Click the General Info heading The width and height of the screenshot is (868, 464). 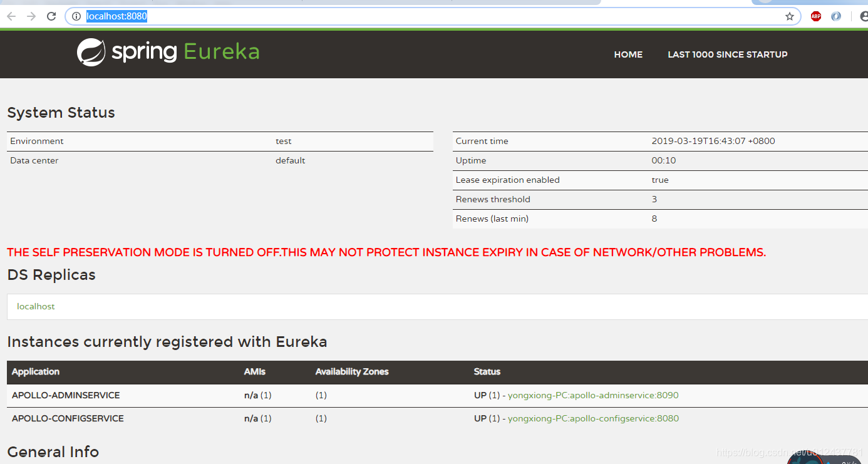pos(53,451)
